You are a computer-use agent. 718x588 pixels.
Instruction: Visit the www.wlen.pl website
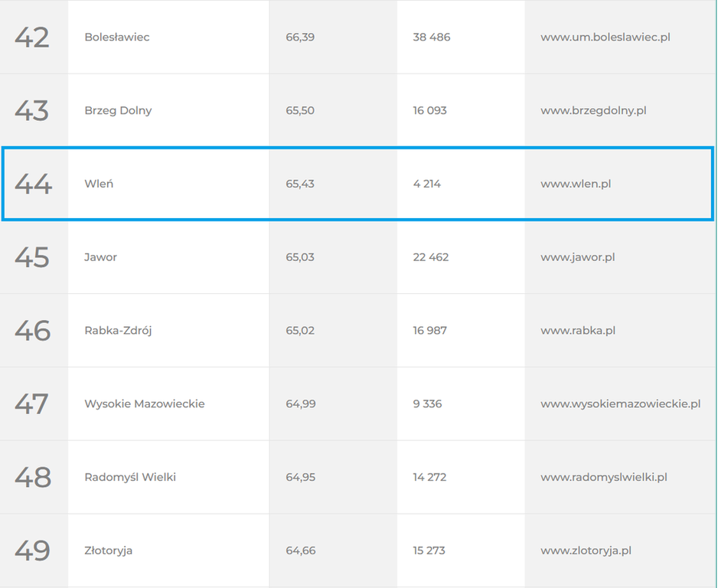click(576, 184)
